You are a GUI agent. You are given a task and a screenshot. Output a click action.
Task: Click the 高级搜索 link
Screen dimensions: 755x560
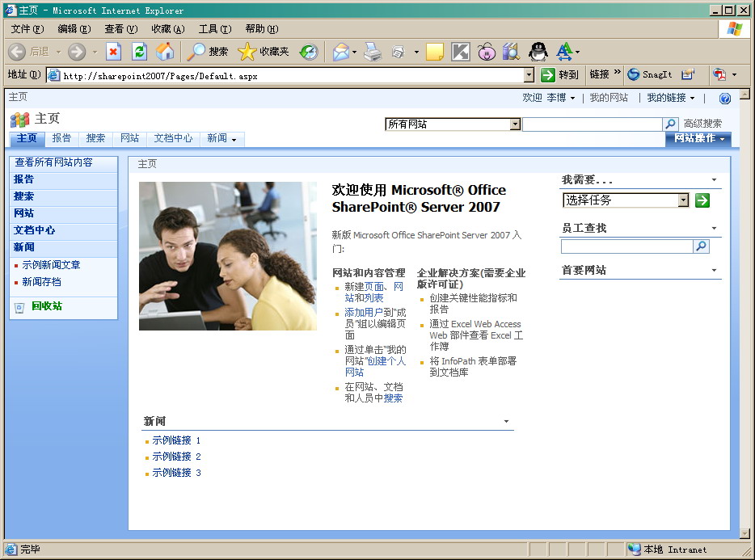point(703,124)
